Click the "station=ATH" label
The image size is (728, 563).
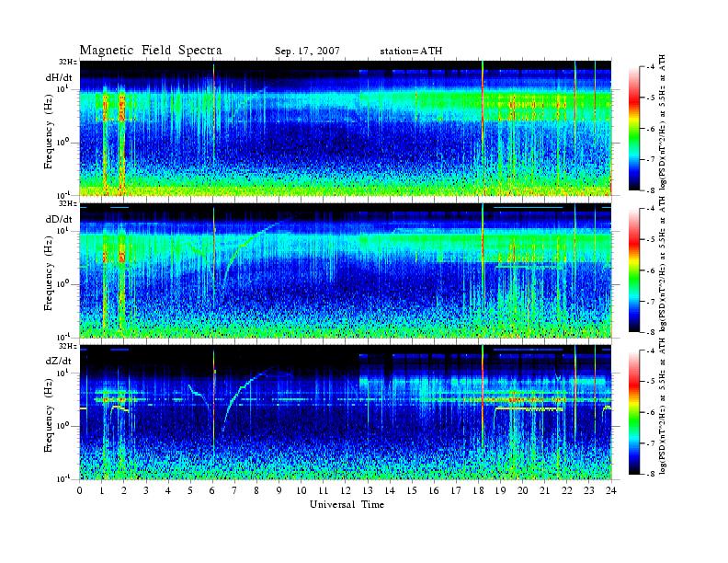coord(411,51)
